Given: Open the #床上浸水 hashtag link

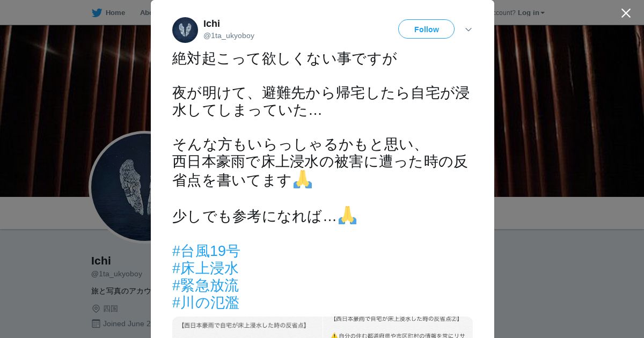Looking at the screenshot, I should tap(206, 268).
